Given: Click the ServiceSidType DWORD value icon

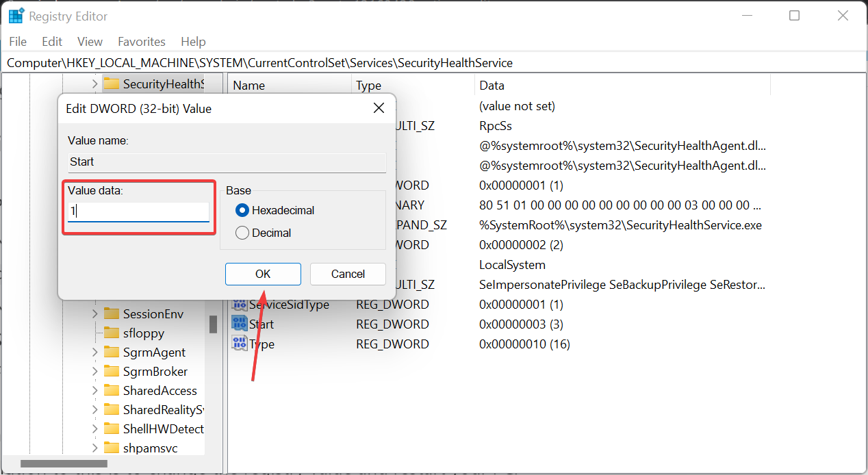Looking at the screenshot, I should [x=240, y=304].
